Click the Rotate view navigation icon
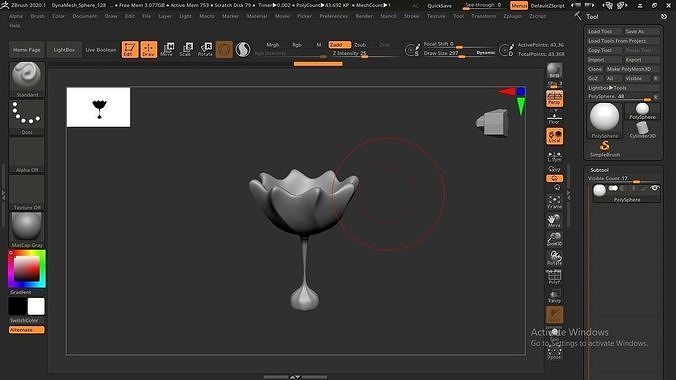Image resolution: width=676 pixels, height=380 pixels. click(x=554, y=258)
